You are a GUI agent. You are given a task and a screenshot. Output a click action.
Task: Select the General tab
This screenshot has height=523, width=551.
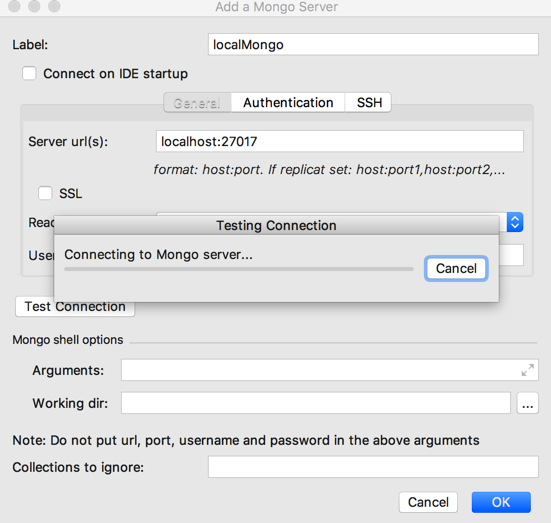point(197,103)
